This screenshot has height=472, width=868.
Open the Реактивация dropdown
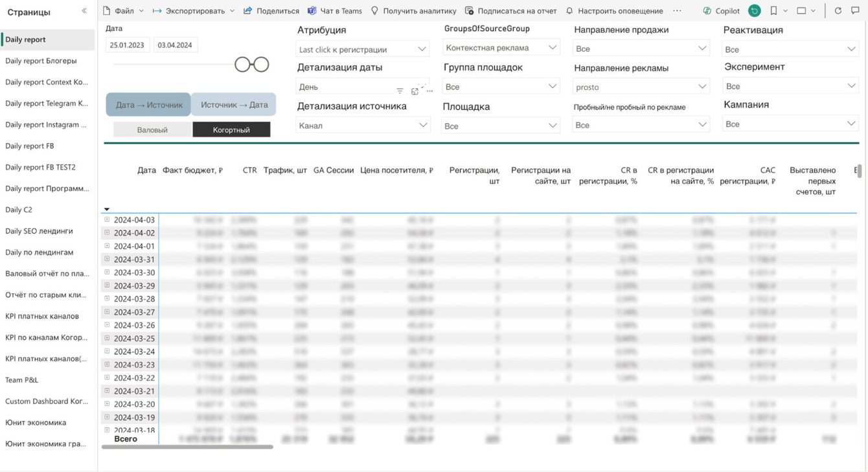(x=791, y=49)
